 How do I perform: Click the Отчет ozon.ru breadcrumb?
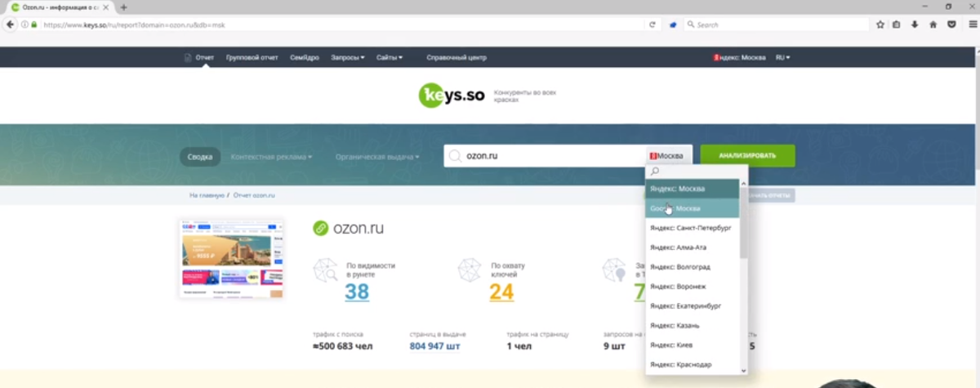click(254, 196)
